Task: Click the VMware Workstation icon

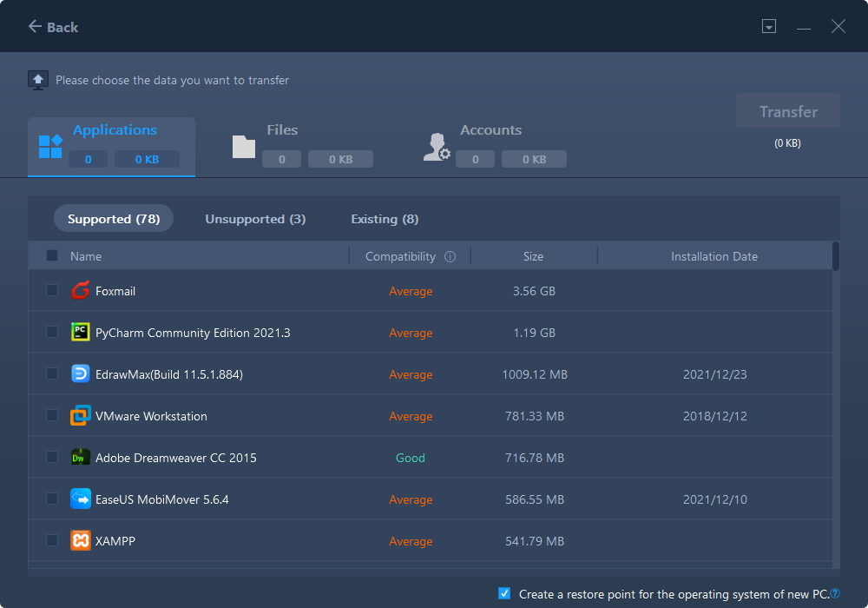Action: pos(80,415)
